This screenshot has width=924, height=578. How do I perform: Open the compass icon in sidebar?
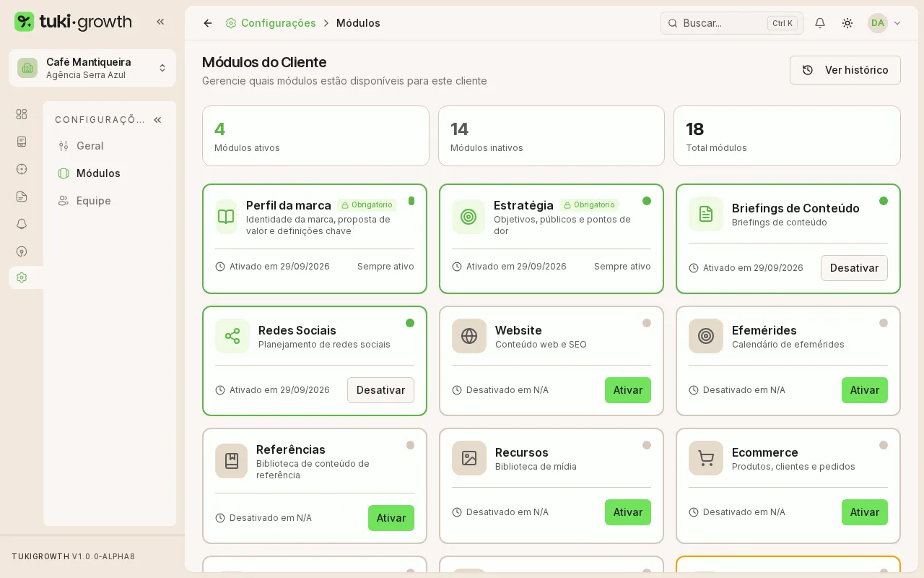click(22, 169)
